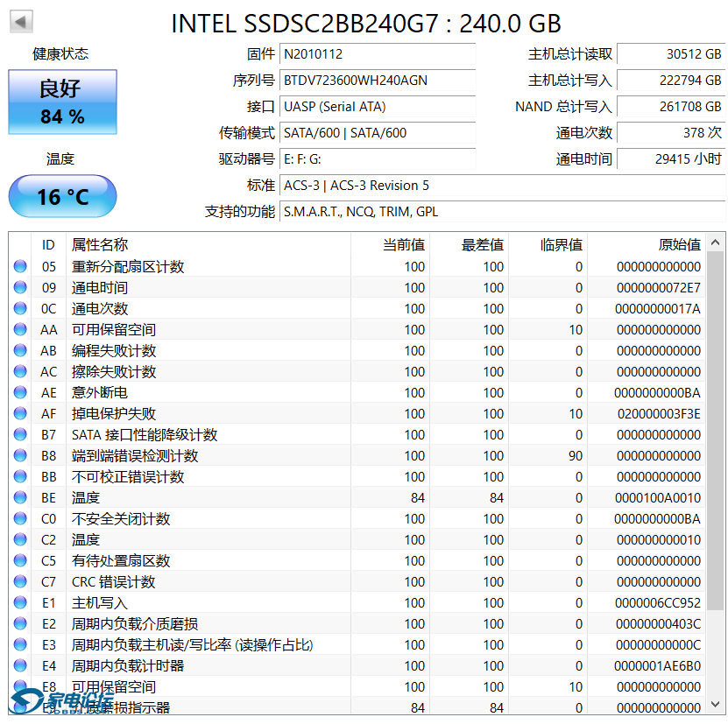Click the 原始值 column header
This screenshot has width=728, height=724.
[x=647, y=244]
